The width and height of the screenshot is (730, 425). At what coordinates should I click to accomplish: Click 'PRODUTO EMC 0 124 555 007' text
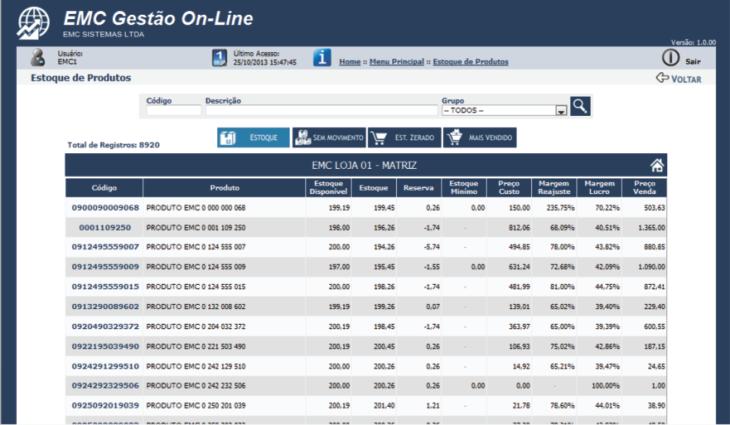196,247
